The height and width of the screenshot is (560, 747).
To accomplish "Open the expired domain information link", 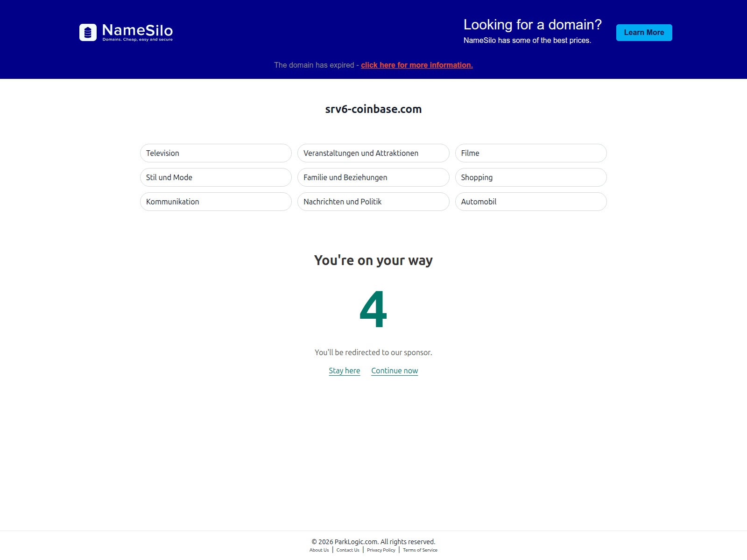I will pos(416,65).
